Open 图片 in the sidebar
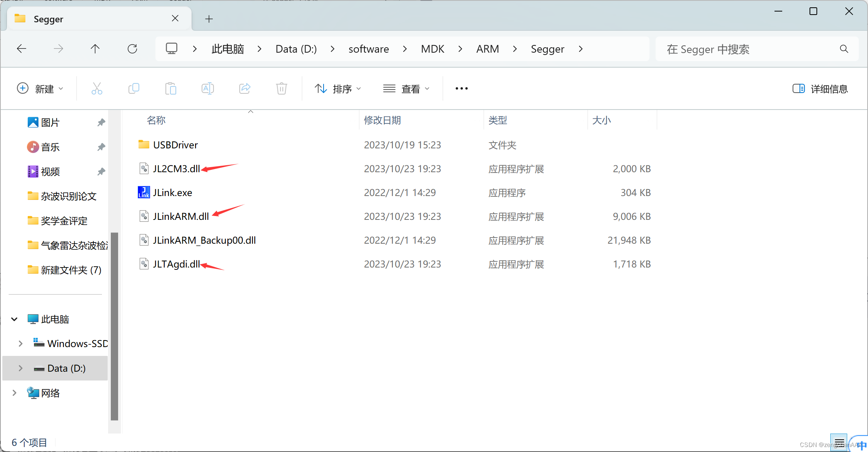The width and height of the screenshot is (868, 452). pyautogui.click(x=50, y=123)
